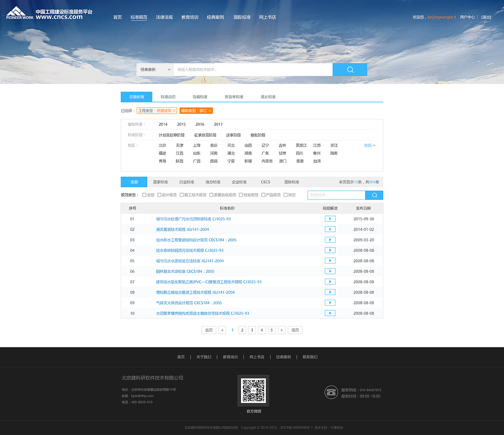
Task: Filter by region 北京
Action: (162, 146)
